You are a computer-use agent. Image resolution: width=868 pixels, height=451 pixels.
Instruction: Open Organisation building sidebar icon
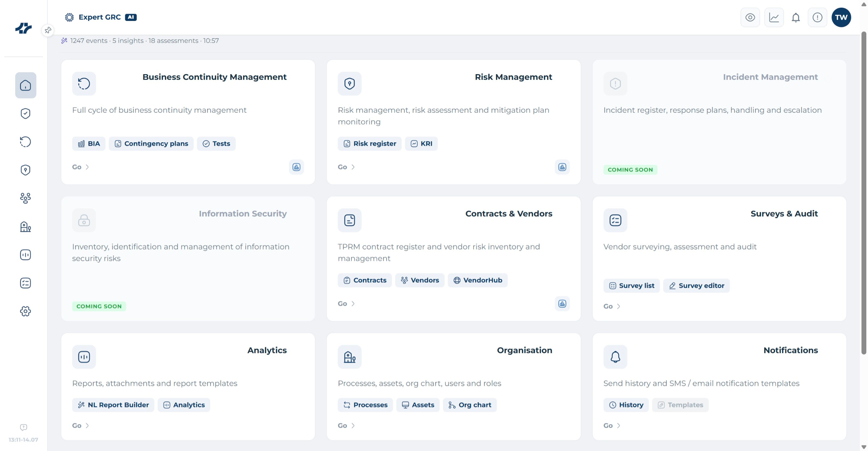(26, 227)
